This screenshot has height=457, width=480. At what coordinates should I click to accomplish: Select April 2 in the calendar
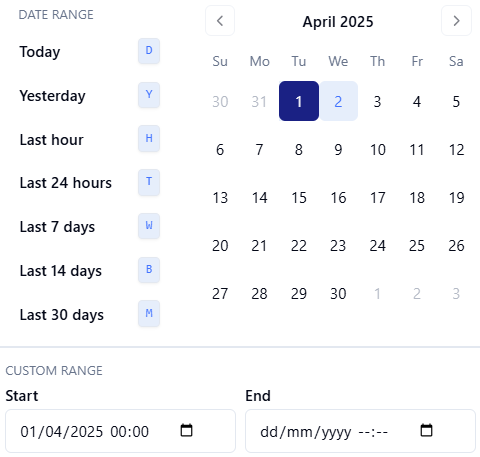[x=338, y=101]
